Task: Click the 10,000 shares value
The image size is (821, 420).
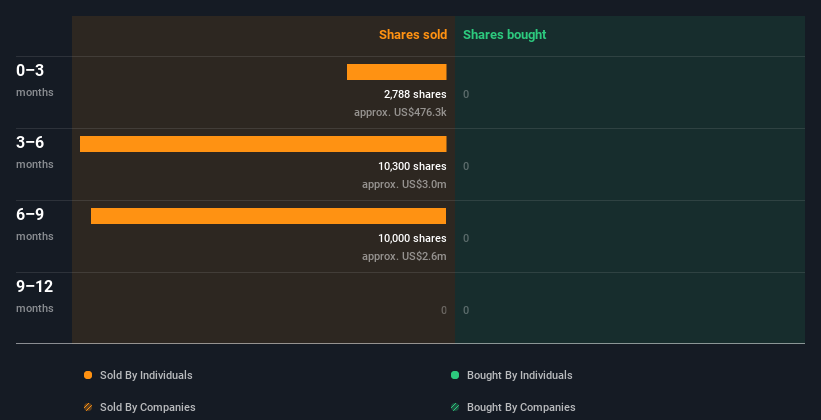Action: tap(413, 238)
